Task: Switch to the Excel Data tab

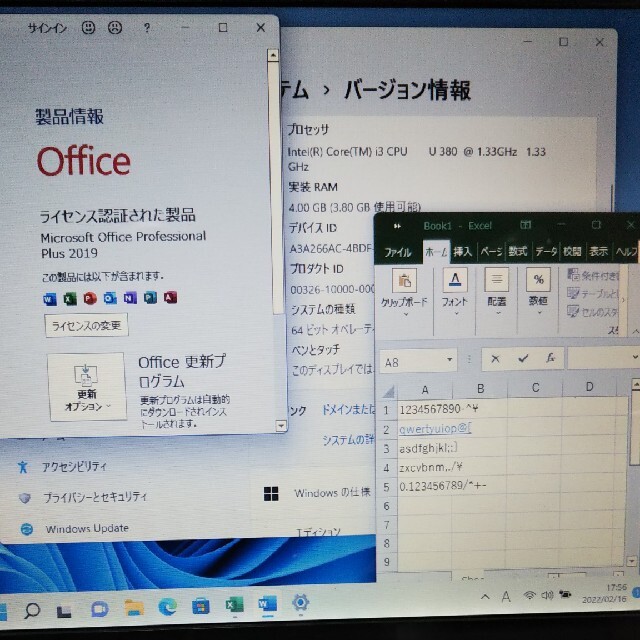Action: 546,252
